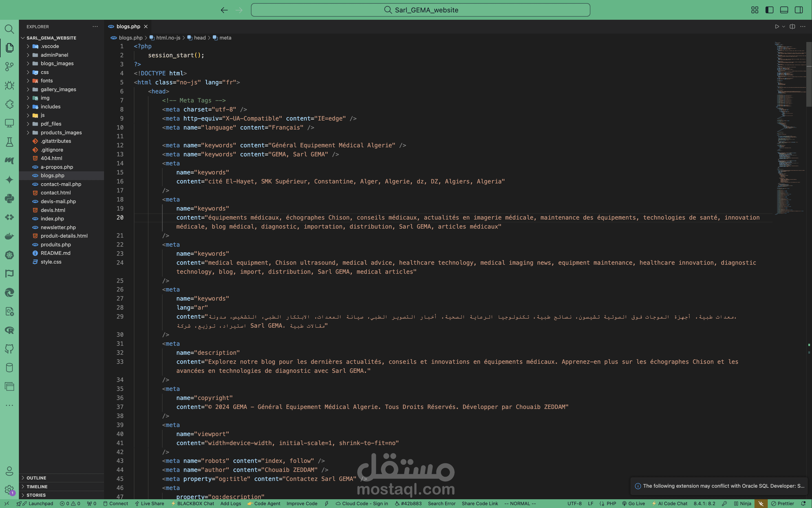Open style.css in the file tree

click(x=61, y=262)
